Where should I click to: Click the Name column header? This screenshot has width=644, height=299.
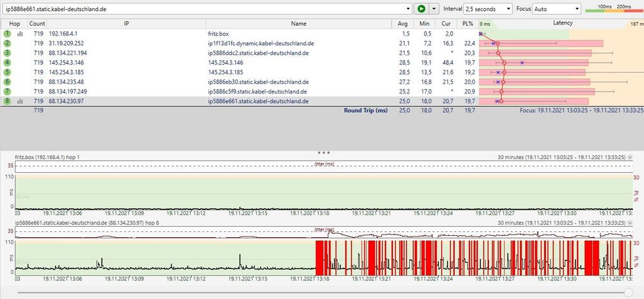(299, 23)
